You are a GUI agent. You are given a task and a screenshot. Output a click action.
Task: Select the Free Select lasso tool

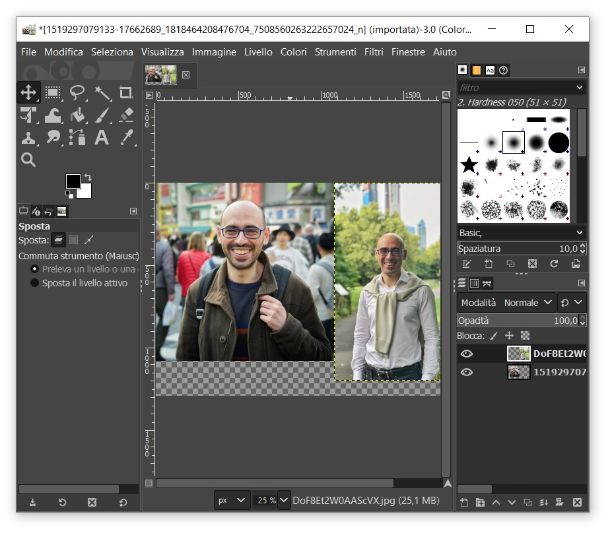pos(77,93)
